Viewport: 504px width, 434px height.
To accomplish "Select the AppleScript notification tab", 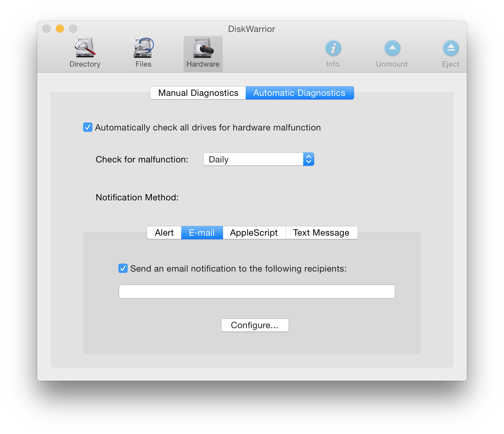I will pyautogui.click(x=254, y=233).
